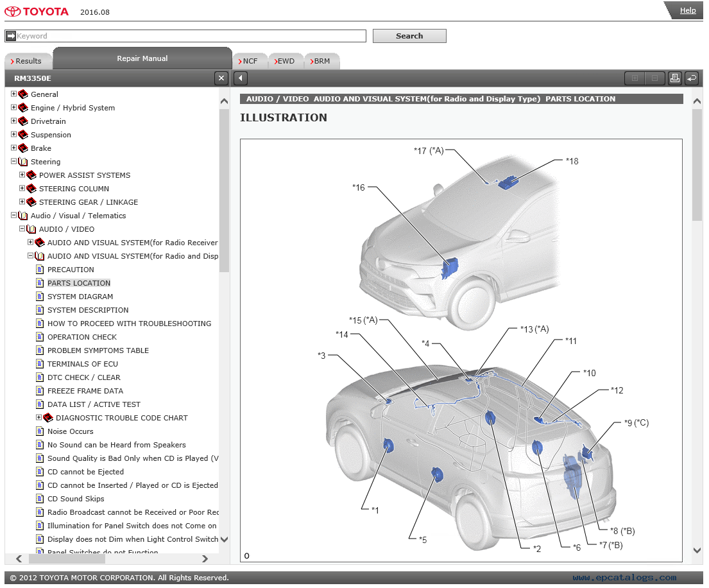
Task: Collapse the Audio / Visual / Telematics node
Action: (13, 215)
